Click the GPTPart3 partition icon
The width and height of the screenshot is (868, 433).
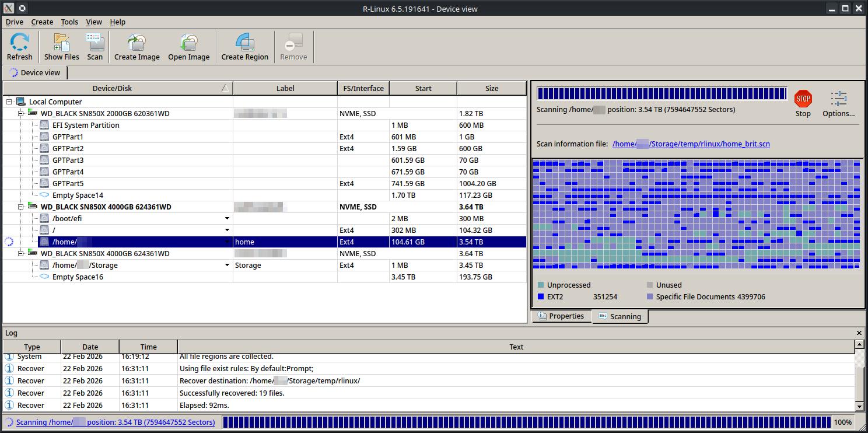pyautogui.click(x=44, y=160)
